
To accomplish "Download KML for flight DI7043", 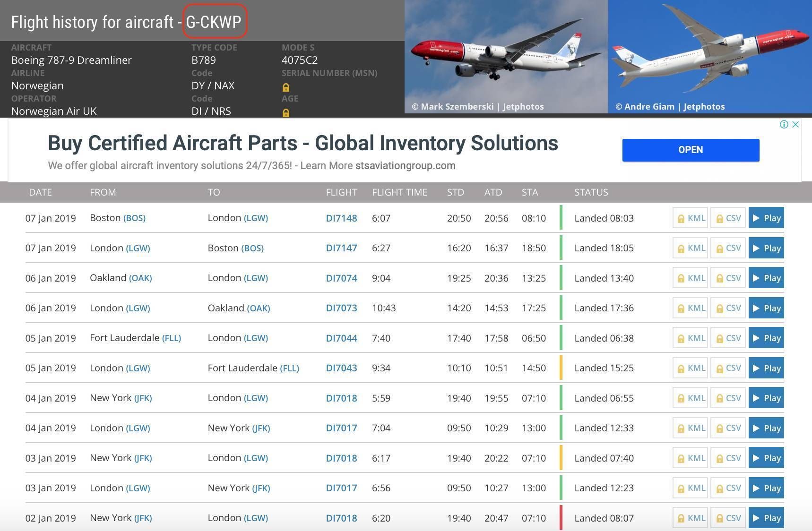I will click(690, 368).
